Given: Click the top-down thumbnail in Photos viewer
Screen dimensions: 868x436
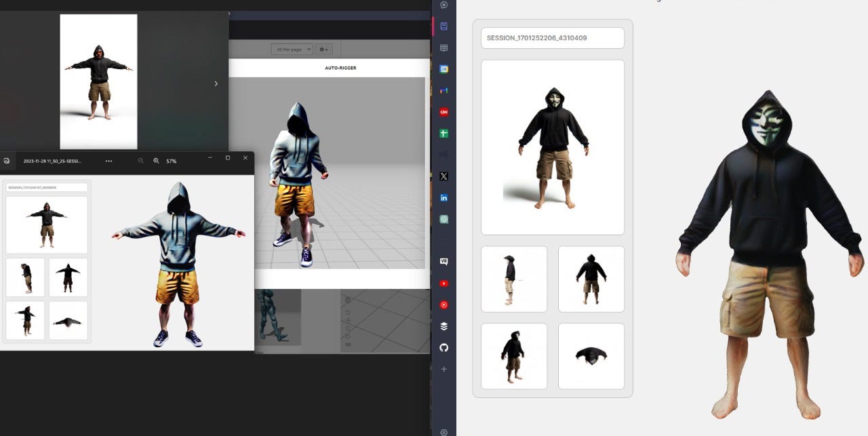Looking at the screenshot, I should 68,321.
